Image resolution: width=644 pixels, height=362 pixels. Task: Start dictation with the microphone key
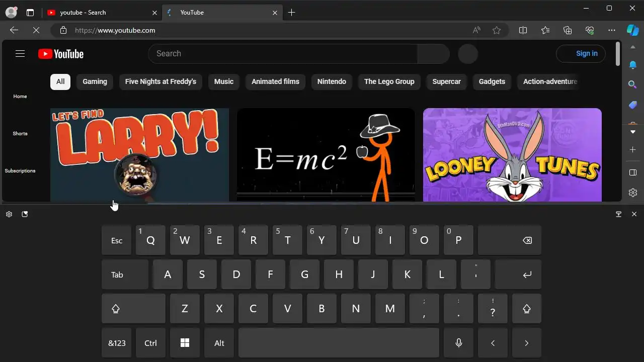point(458,343)
